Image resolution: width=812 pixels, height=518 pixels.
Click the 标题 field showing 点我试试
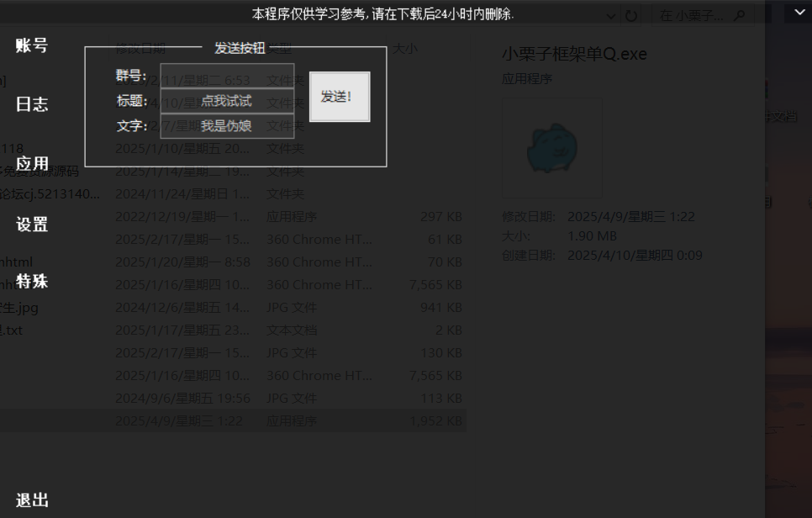(x=227, y=101)
